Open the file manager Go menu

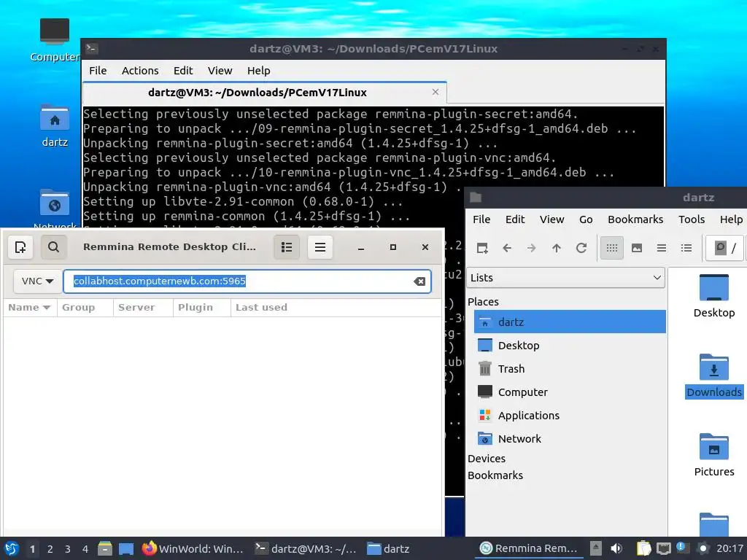pos(586,219)
